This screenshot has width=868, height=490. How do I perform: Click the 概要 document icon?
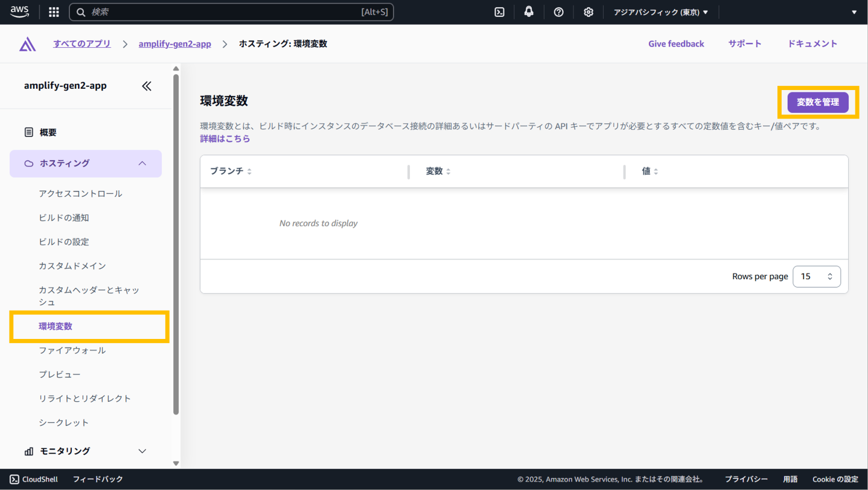point(28,132)
